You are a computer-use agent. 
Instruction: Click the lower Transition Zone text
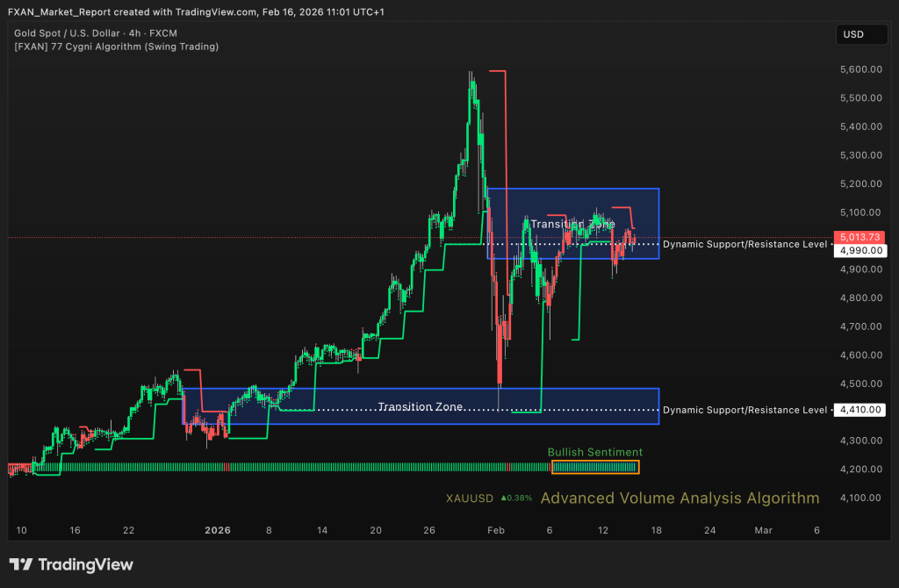tap(420, 407)
